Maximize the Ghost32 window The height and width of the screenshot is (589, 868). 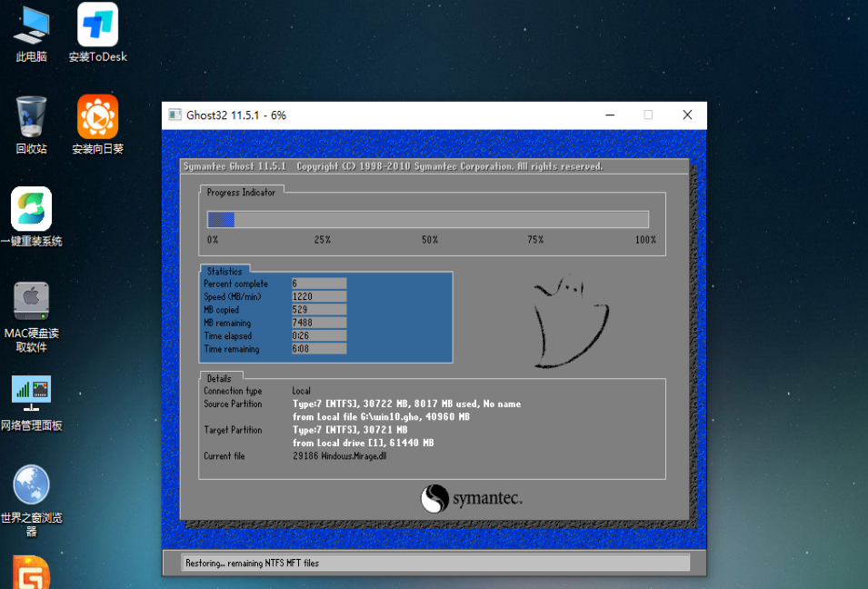(x=648, y=115)
